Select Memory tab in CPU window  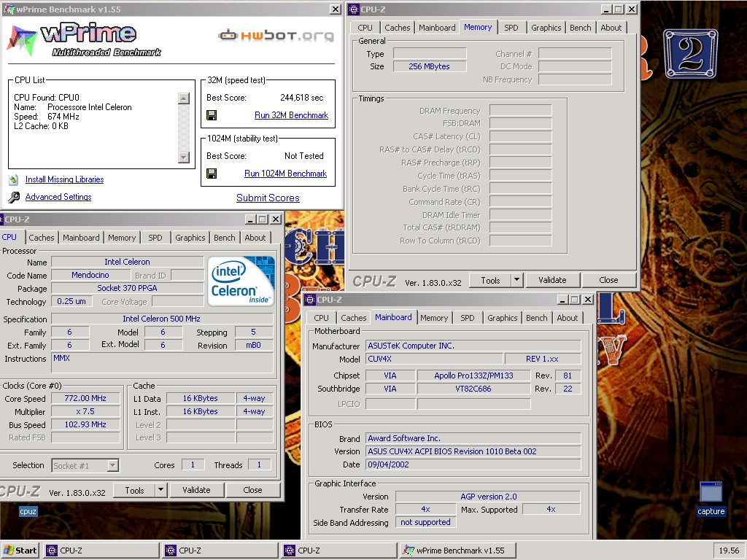pos(122,238)
